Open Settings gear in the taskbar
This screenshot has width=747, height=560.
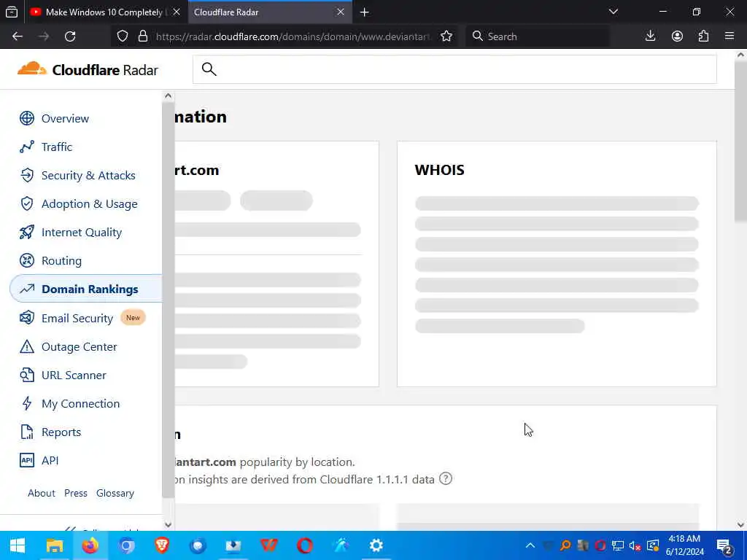point(376,545)
